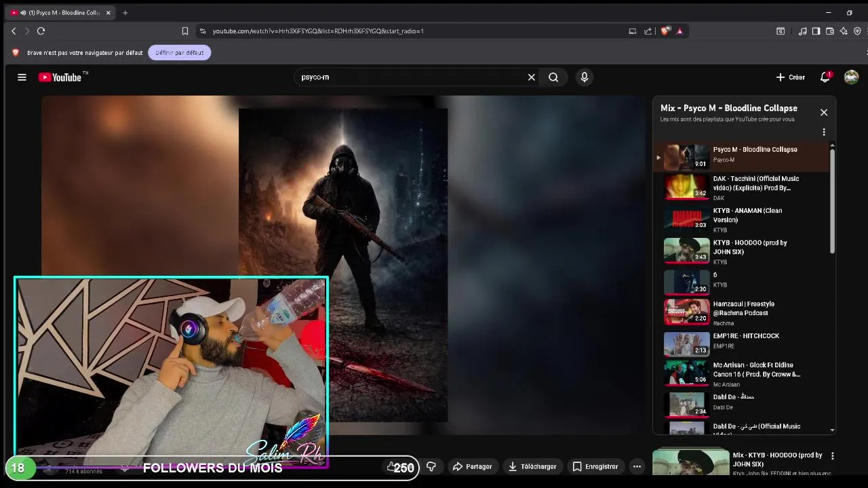Bookmark this page in address bar

point(184,31)
